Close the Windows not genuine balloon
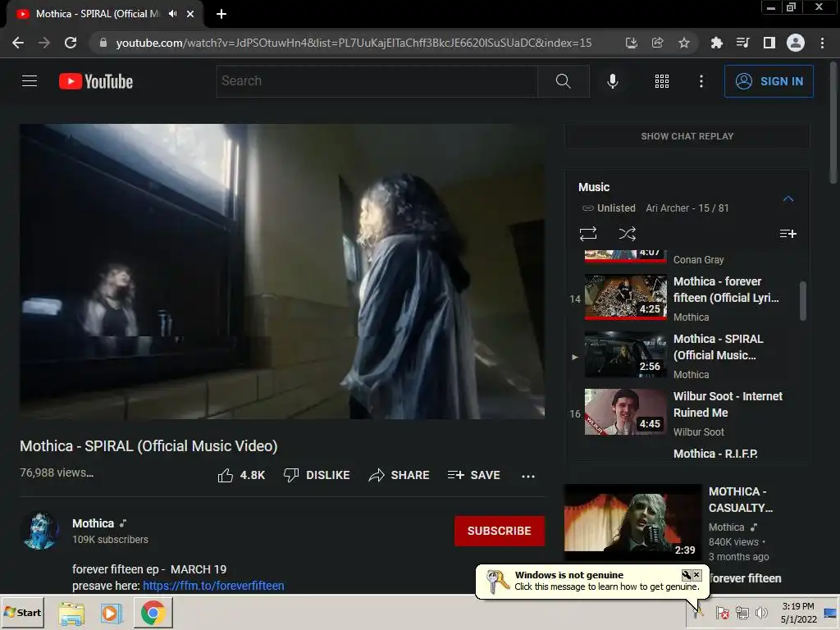 (696, 575)
